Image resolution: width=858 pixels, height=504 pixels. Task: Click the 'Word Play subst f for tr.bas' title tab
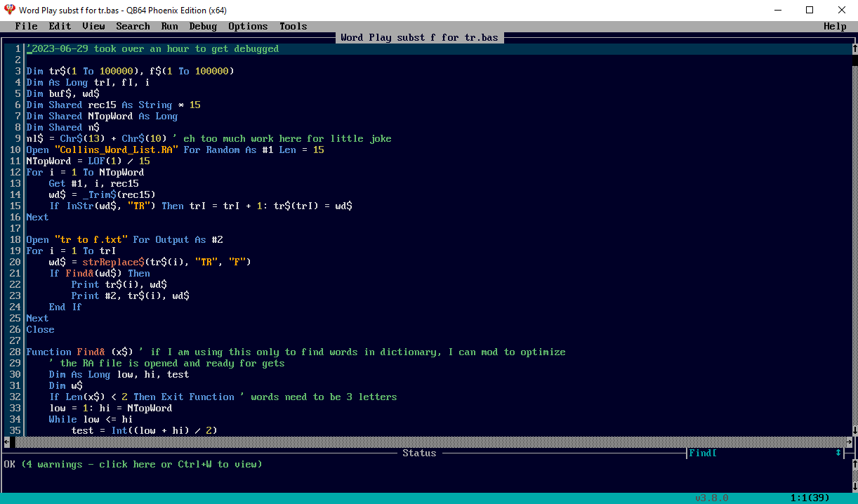click(x=419, y=38)
